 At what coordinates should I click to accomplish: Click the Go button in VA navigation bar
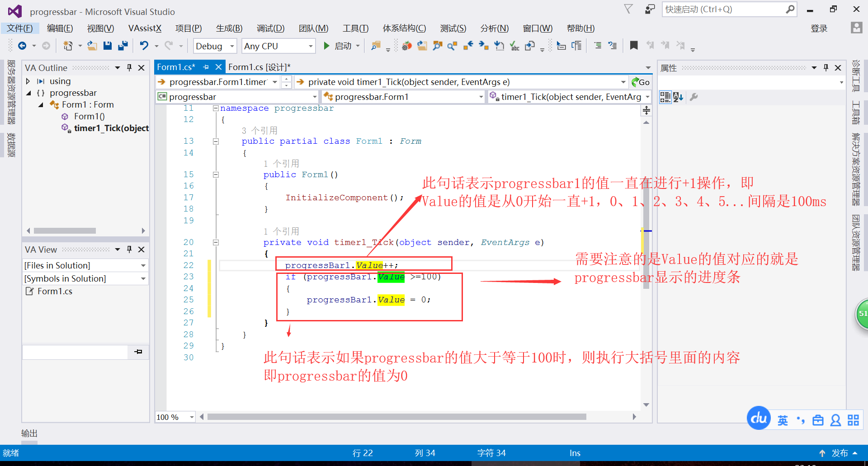[641, 82]
